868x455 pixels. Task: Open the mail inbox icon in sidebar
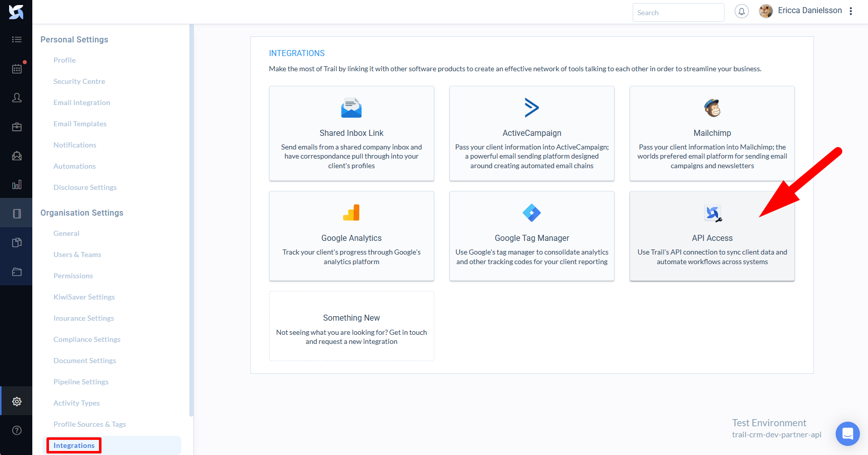click(x=17, y=156)
